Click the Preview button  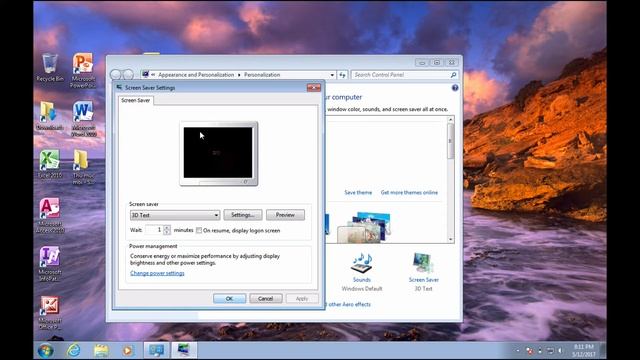285,215
